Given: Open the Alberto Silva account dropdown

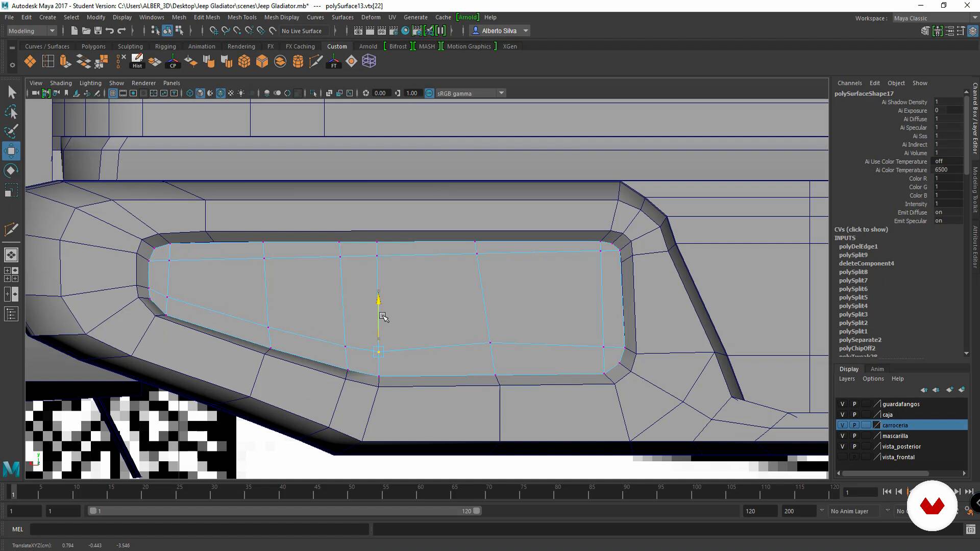Looking at the screenshot, I should 500,31.
